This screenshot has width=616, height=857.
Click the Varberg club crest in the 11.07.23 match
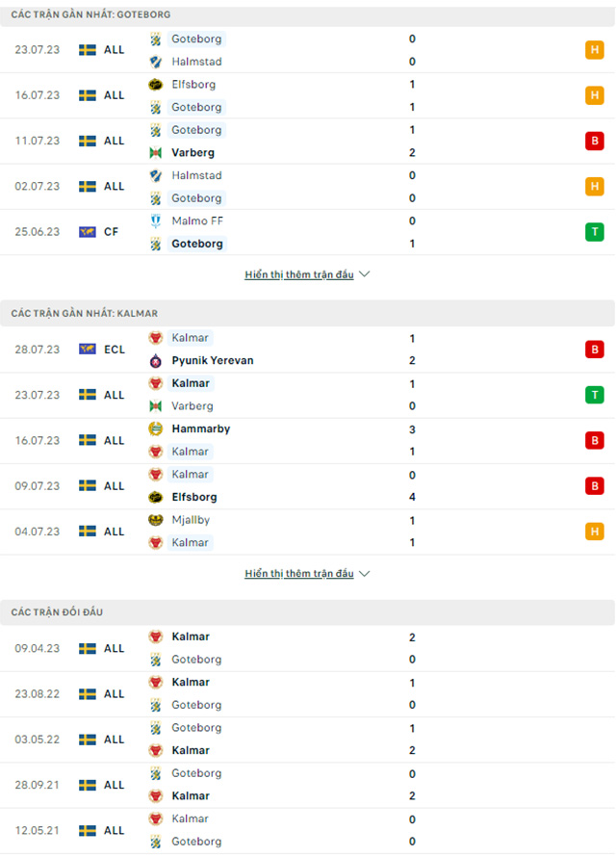[155, 153]
